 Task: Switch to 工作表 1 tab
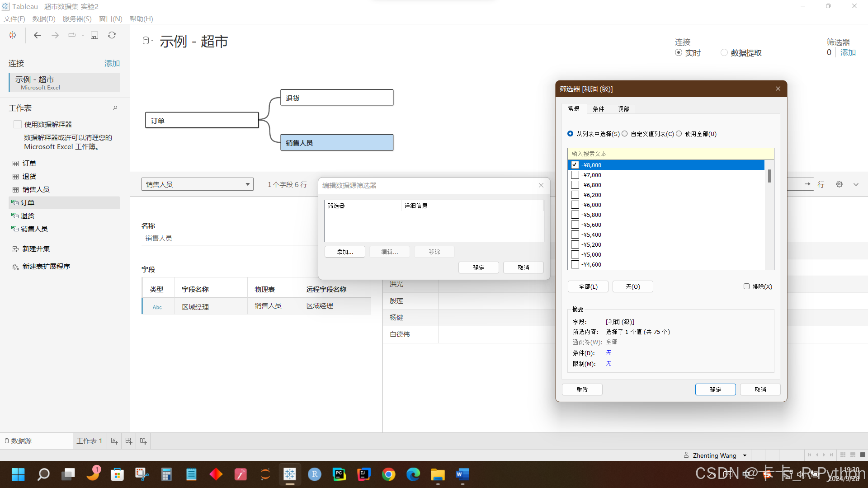pos(90,441)
